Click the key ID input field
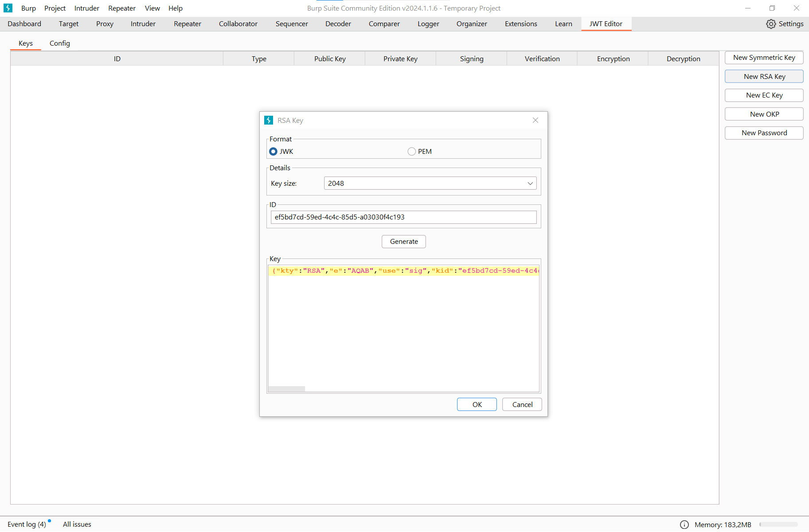The width and height of the screenshot is (809, 532). [403, 217]
